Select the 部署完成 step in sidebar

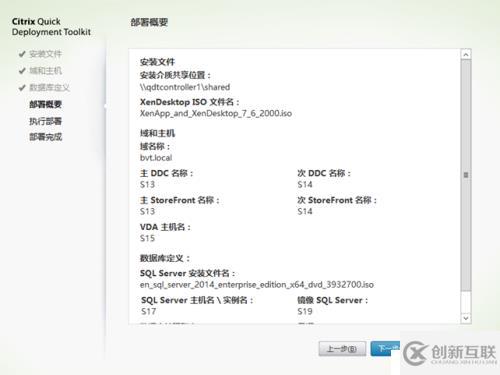pos(45,137)
